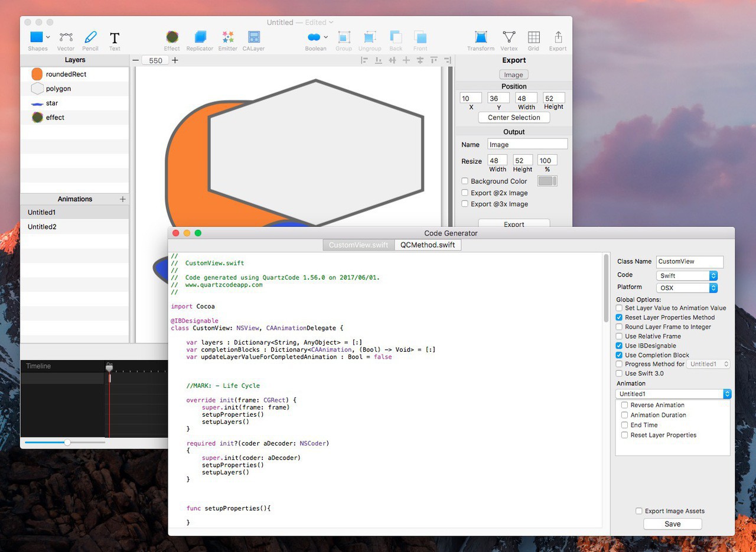
Task: Enable Use Swift 3.0 checkbox
Action: pyautogui.click(x=619, y=374)
